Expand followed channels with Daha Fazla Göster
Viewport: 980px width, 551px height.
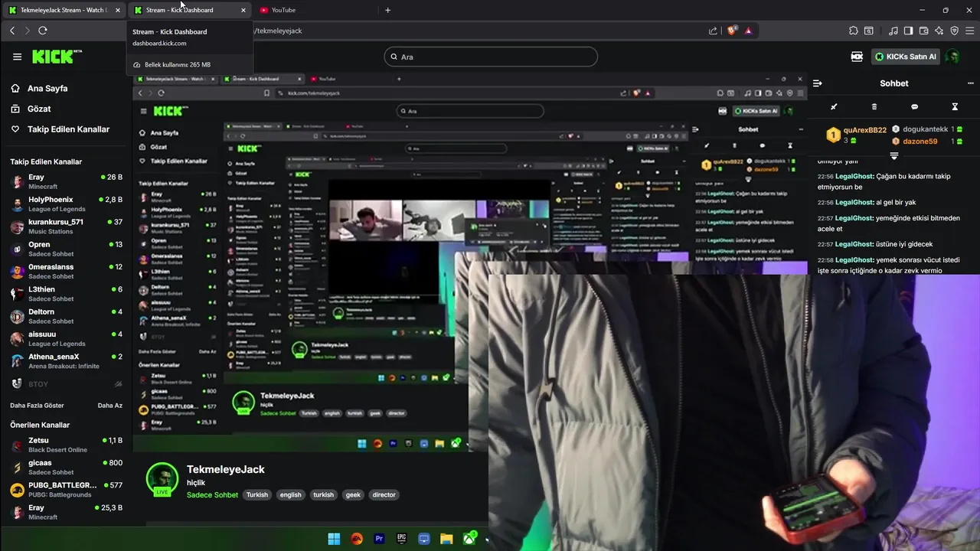[x=37, y=406]
